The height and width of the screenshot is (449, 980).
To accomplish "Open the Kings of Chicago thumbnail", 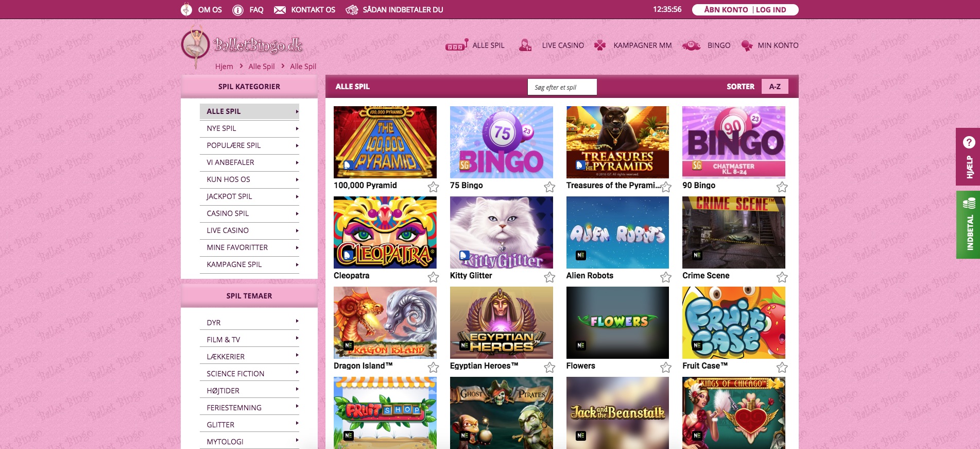I will click(x=734, y=413).
